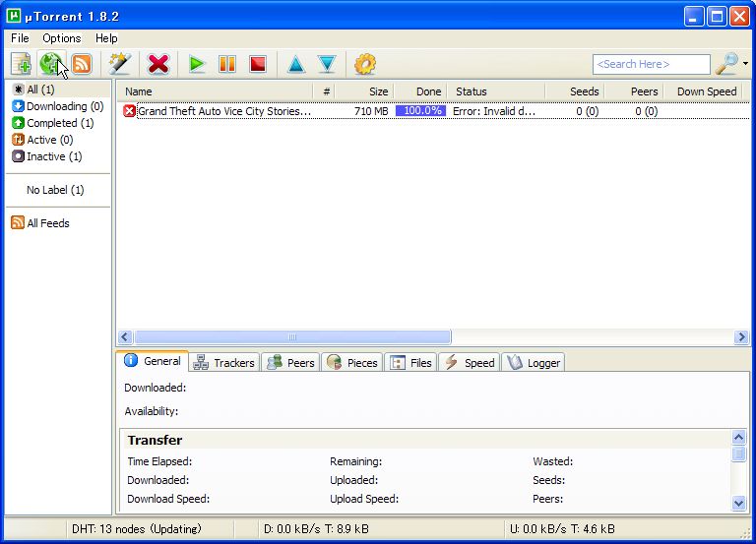Select the All (1) category
The height and width of the screenshot is (544, 756).
click(58, 90)
